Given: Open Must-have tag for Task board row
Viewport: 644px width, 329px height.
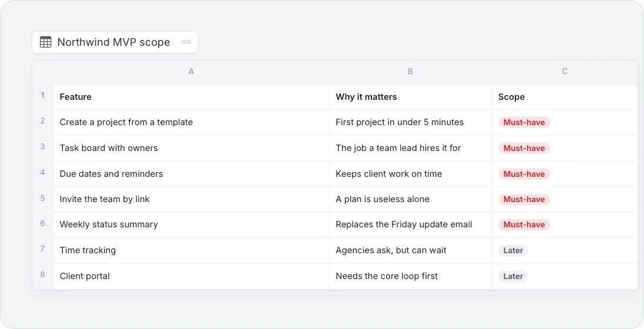Looking at the screenshot, I should tap(524, 148).
